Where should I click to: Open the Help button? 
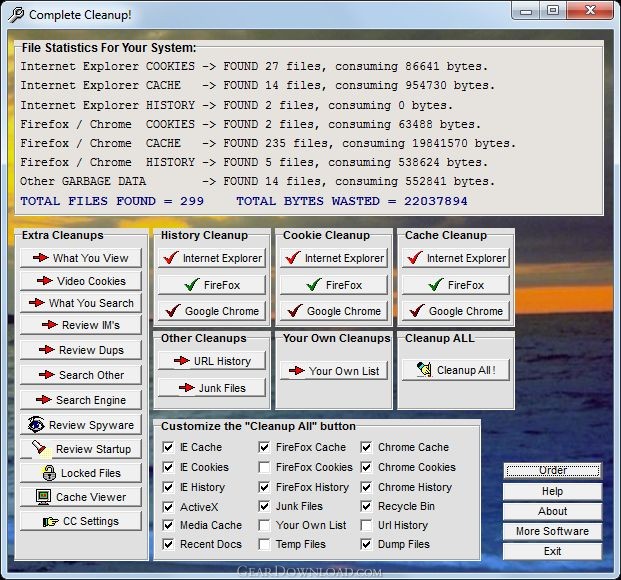point(552,491)
